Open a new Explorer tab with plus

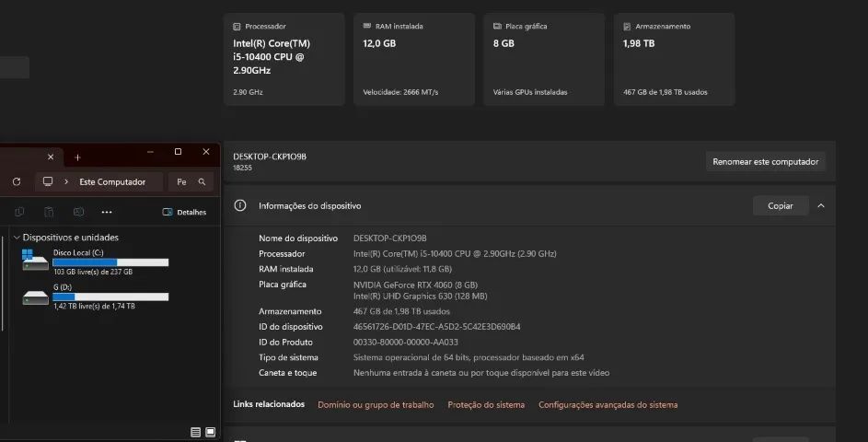77,157
